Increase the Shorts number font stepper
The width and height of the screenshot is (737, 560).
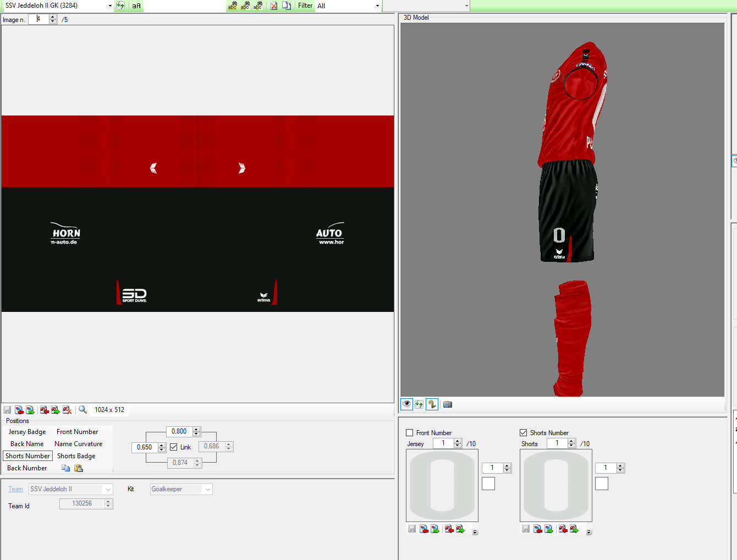pyautogui.click(x=571, y=441)
